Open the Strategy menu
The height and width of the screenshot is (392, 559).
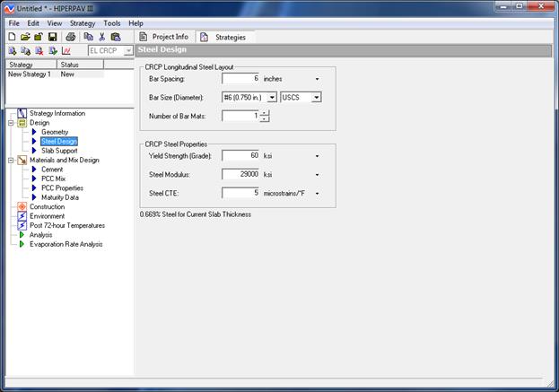83,23
